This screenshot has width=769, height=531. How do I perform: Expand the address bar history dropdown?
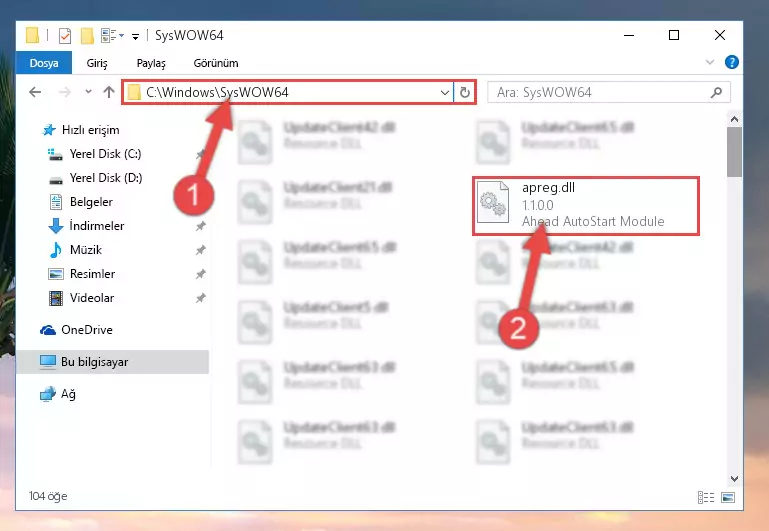445,92
